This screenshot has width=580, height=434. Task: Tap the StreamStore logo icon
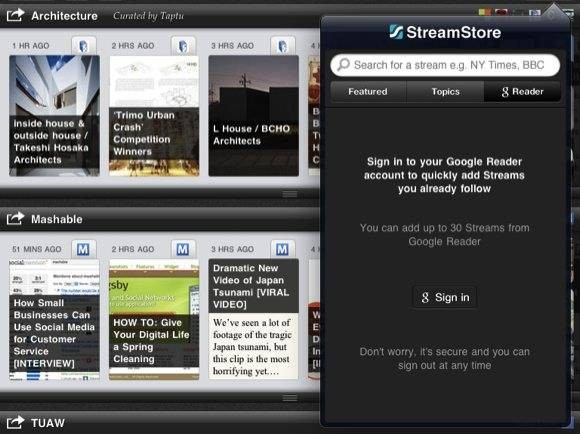(x=396, y=32)
